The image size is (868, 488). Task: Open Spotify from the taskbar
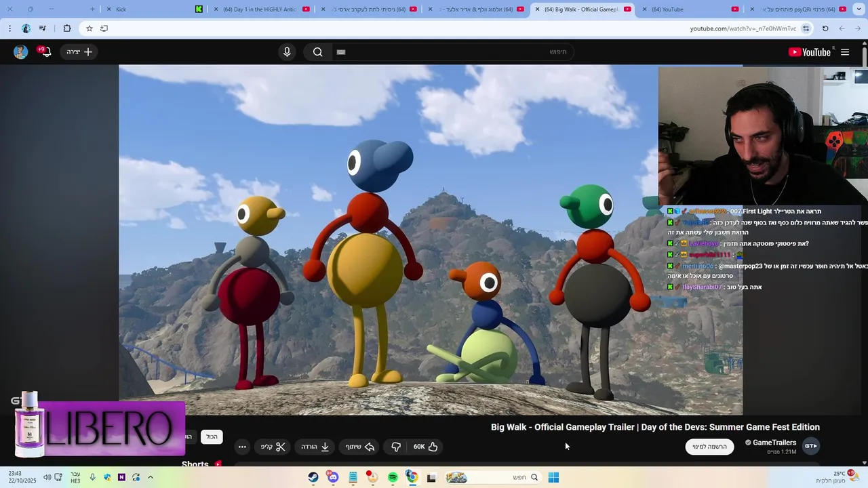[x=392, y=477]
